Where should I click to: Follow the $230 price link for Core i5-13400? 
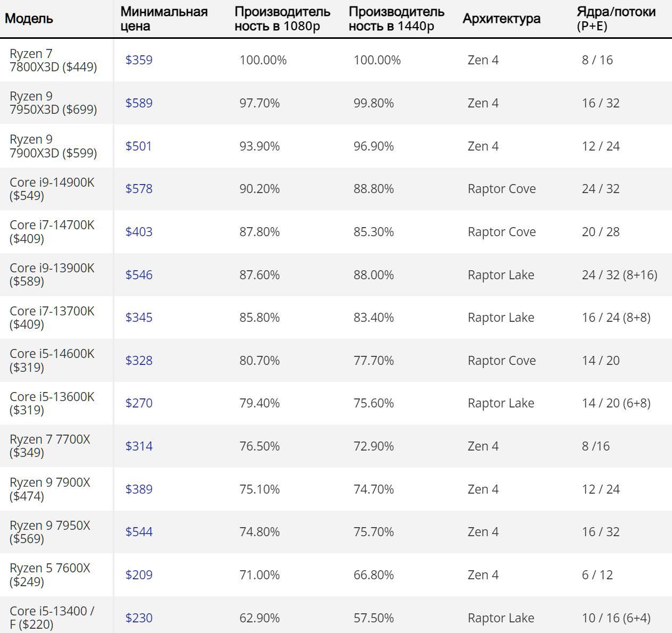[139, 618]
